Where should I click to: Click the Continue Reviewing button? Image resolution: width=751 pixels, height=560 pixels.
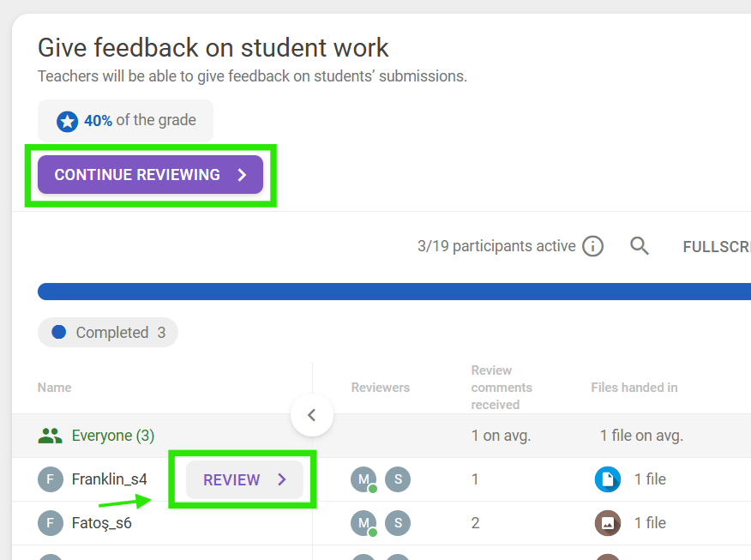pyautogui.click(x=150, y=175)
